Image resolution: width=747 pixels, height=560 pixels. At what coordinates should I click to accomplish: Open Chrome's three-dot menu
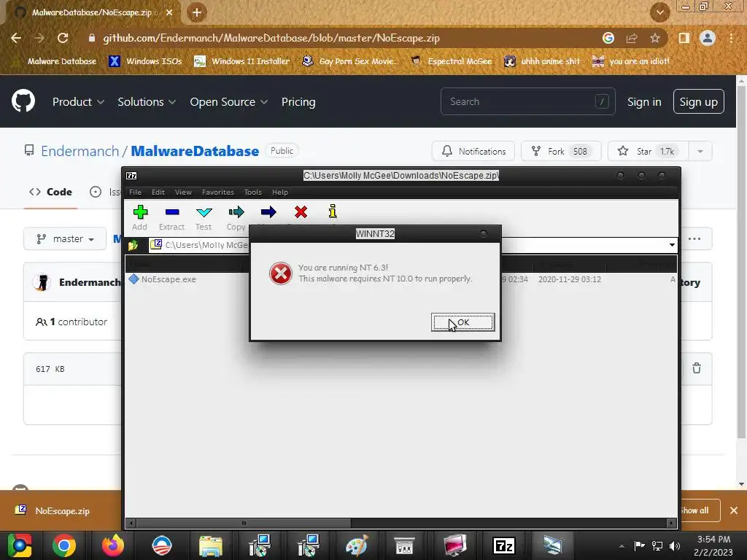click(731, 38)
